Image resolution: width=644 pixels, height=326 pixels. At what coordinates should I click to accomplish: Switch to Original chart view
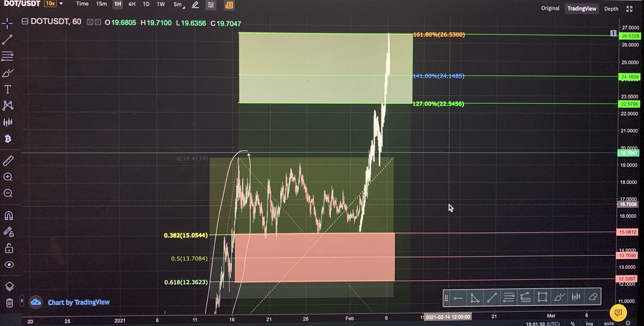(x=550, y=9)
